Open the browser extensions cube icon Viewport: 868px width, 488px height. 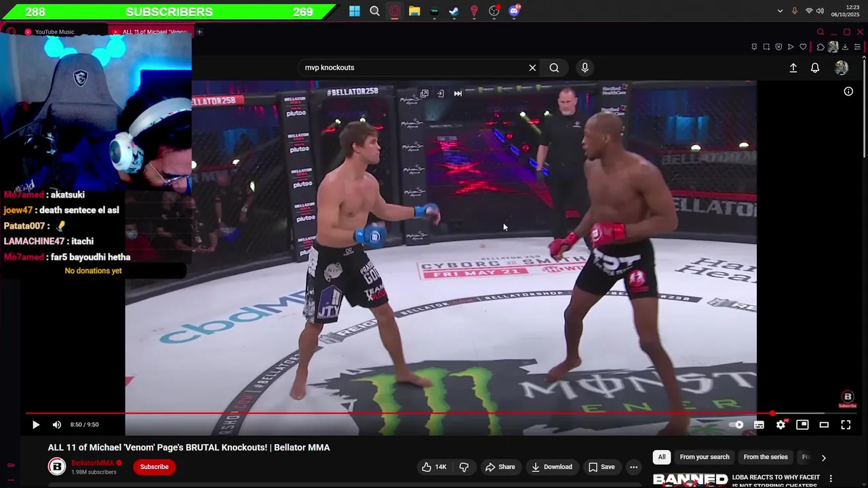click(x=821, y=47)
